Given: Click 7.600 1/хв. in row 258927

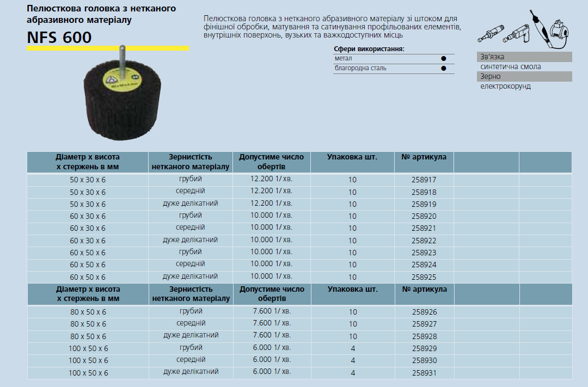Looking at the screenshot, I should [x=272, y=323].
